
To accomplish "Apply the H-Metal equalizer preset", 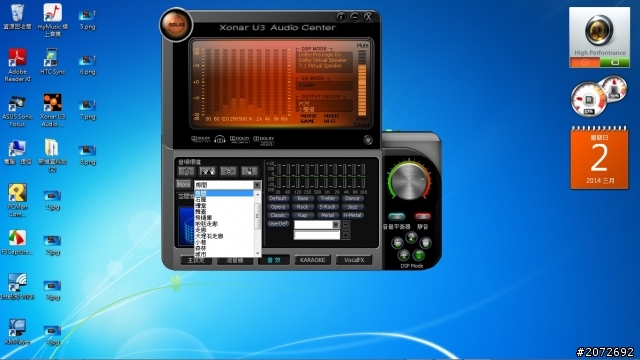I will click(352, 215).
